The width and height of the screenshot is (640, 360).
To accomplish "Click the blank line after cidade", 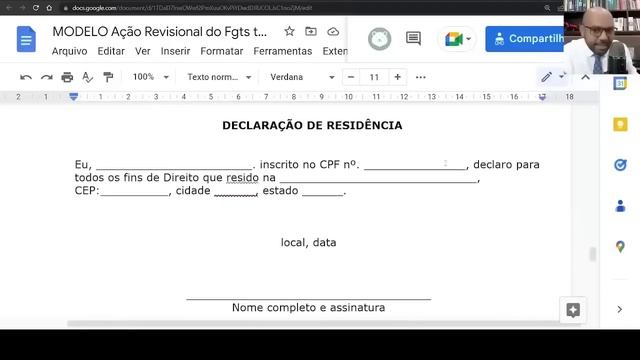I will pyautogui.click(x=236, y=194).
